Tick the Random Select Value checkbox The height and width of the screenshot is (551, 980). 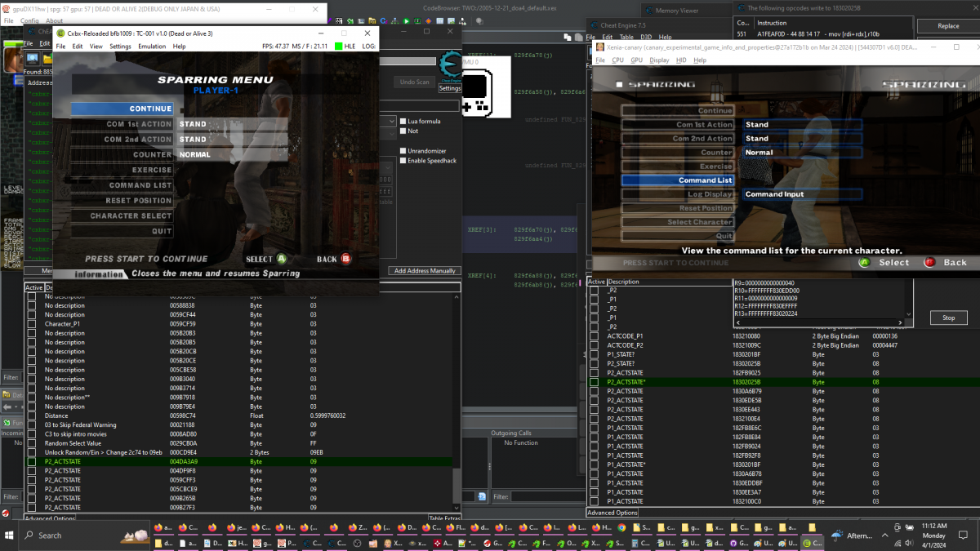pos(33,443)
